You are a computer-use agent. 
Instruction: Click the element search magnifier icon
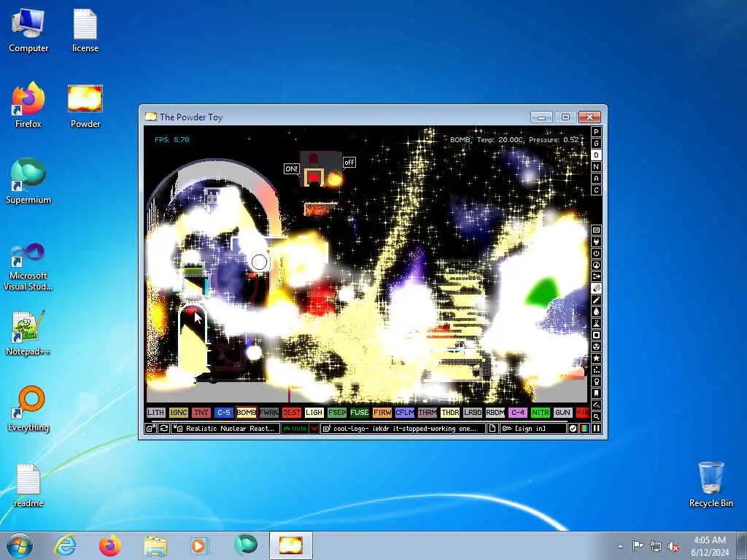tap(596, 416)
